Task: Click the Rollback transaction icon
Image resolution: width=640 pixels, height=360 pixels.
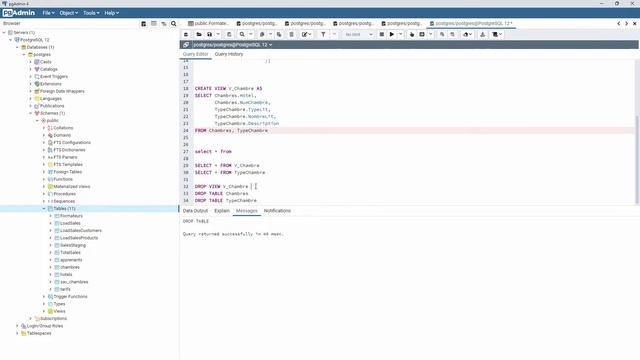Action: pos(452,35)
